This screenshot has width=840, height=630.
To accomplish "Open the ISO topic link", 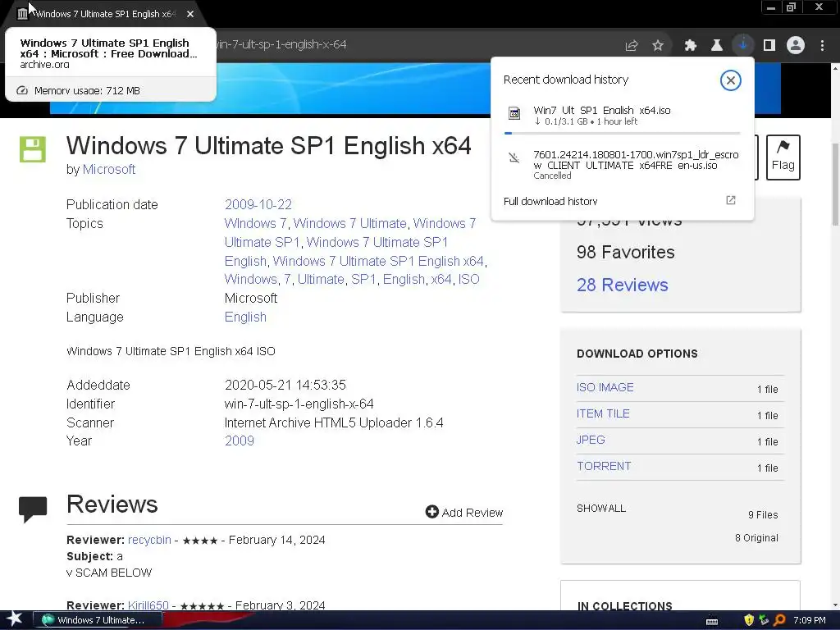I will (468, 279).
